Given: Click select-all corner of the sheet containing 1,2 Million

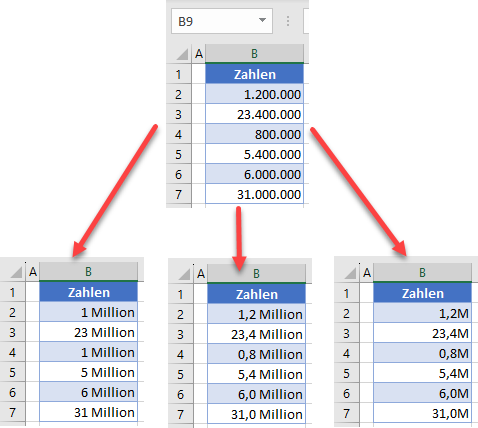Looking at the screenshot, I should tap(184, 274).
